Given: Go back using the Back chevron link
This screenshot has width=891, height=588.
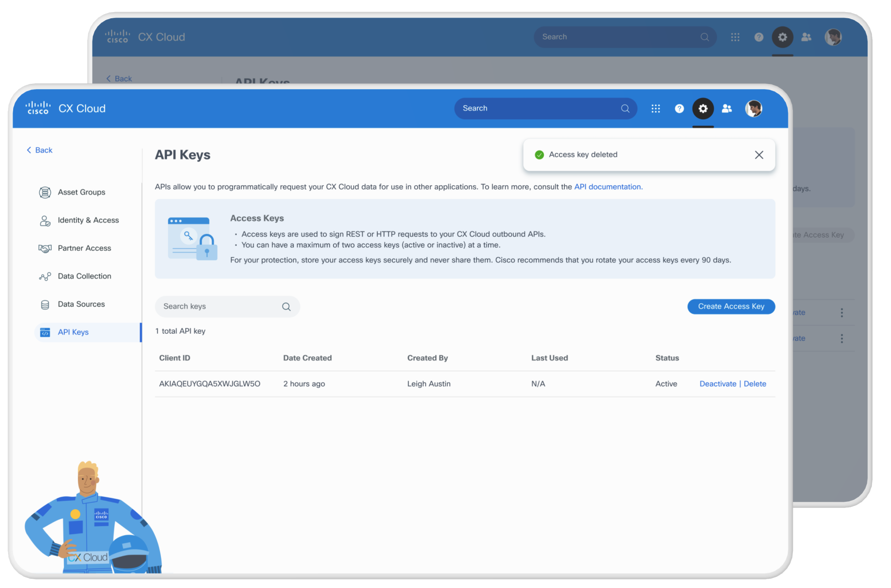Looking at the screenshot, I should (39, 150).
